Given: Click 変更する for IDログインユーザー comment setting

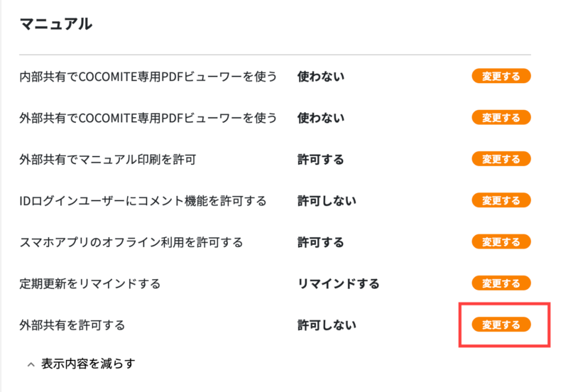Looking at the screenshot, I should (x=501, y=201).
